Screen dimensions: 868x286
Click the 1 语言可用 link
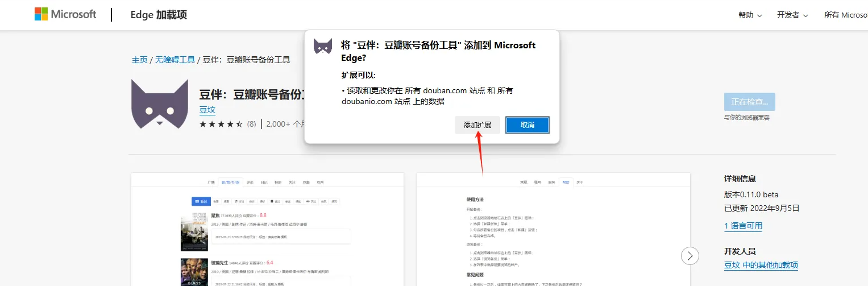pyautogui.click(x=743, y=226)
